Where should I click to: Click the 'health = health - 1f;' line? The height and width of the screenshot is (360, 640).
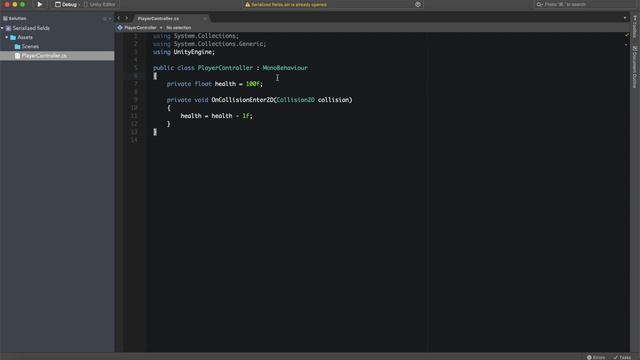216,116
